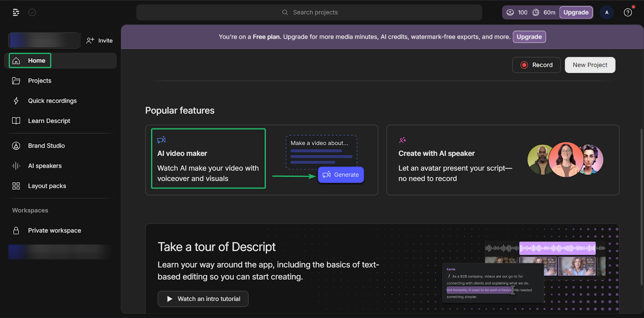
Task: Open the help question mark icon
Action: click(x=627, y=12)
